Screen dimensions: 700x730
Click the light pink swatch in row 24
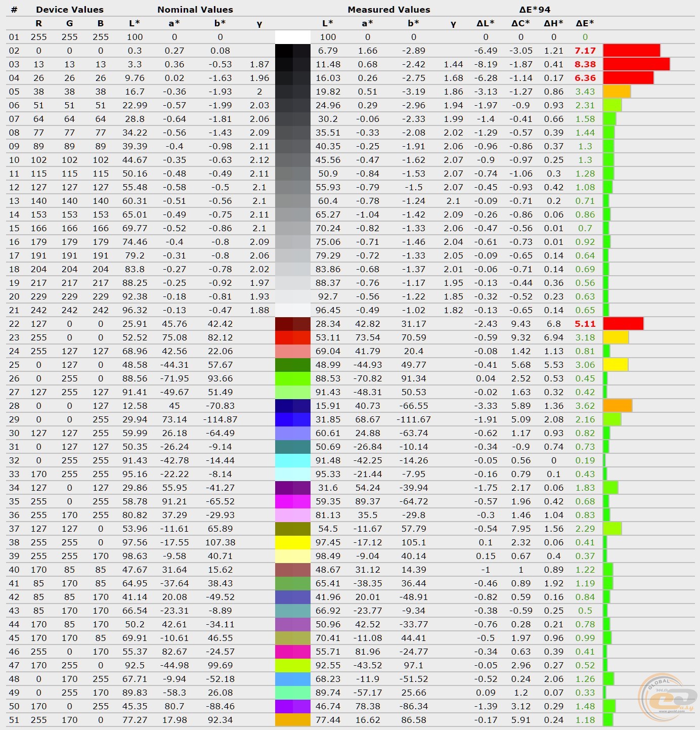[x=292, y=351]
